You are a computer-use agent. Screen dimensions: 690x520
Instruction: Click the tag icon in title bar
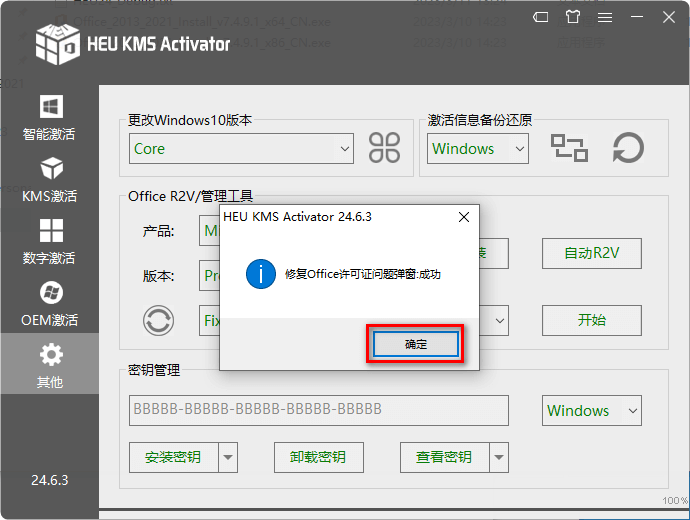540,17
